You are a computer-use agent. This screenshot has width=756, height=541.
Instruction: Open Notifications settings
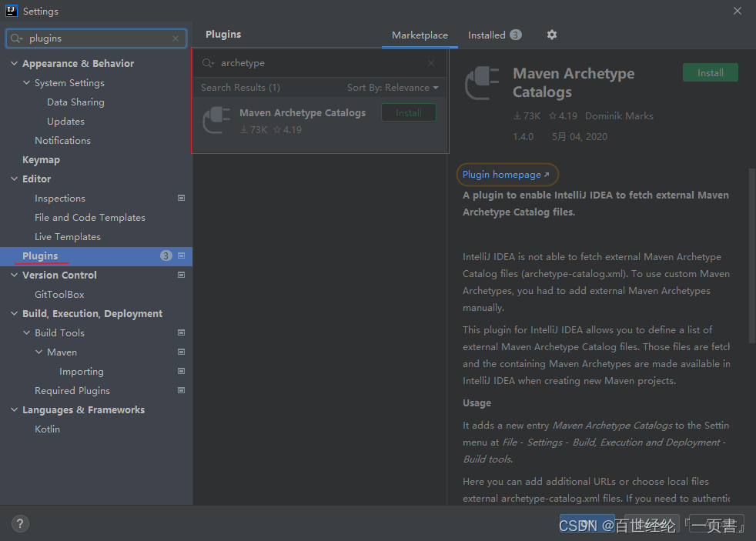point(62,141)
